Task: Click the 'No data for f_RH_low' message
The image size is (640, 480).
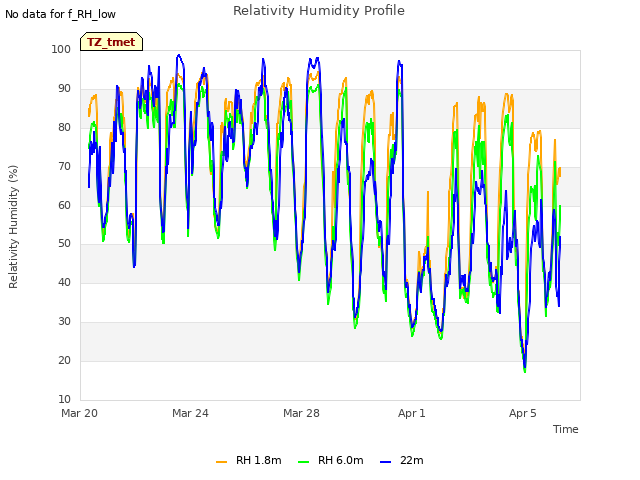Action: click(60, 14)
